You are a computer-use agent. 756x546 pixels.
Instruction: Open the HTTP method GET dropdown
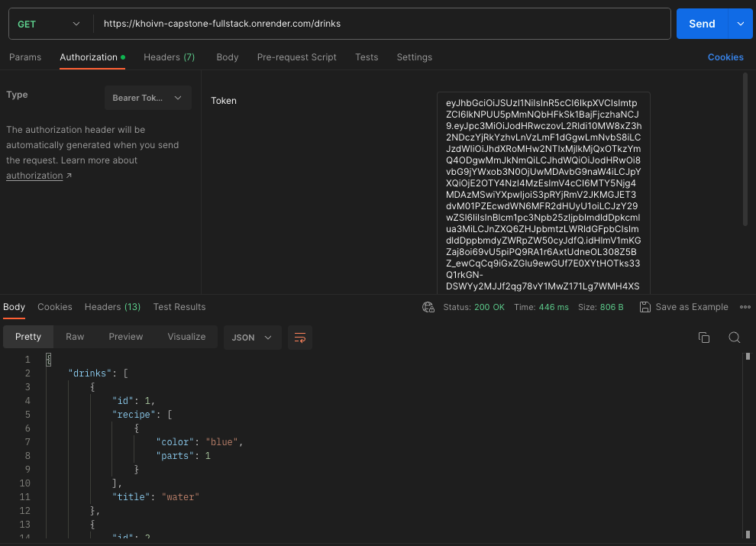[x=48, y=24]
